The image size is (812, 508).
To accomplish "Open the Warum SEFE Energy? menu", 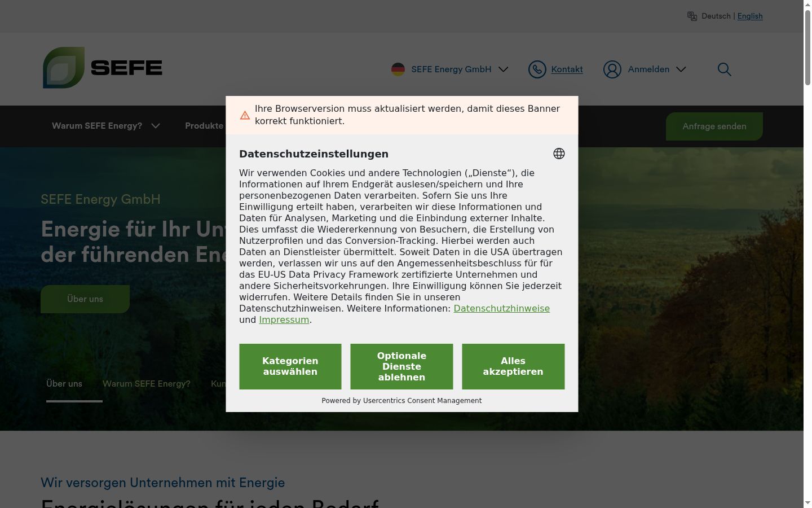I will (x=97, y=126).
